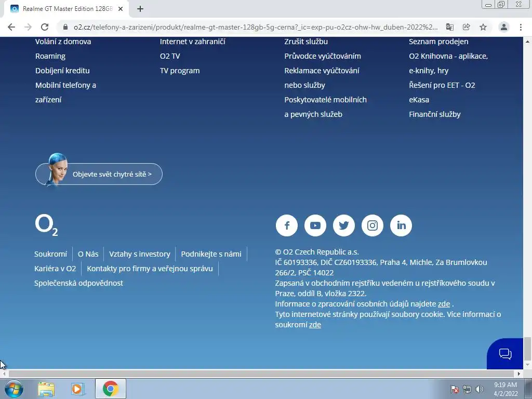Viewport: 532px width, 399px height.
Task: Open O2 YouTube channel icon
Action: (x=315, y=225)
